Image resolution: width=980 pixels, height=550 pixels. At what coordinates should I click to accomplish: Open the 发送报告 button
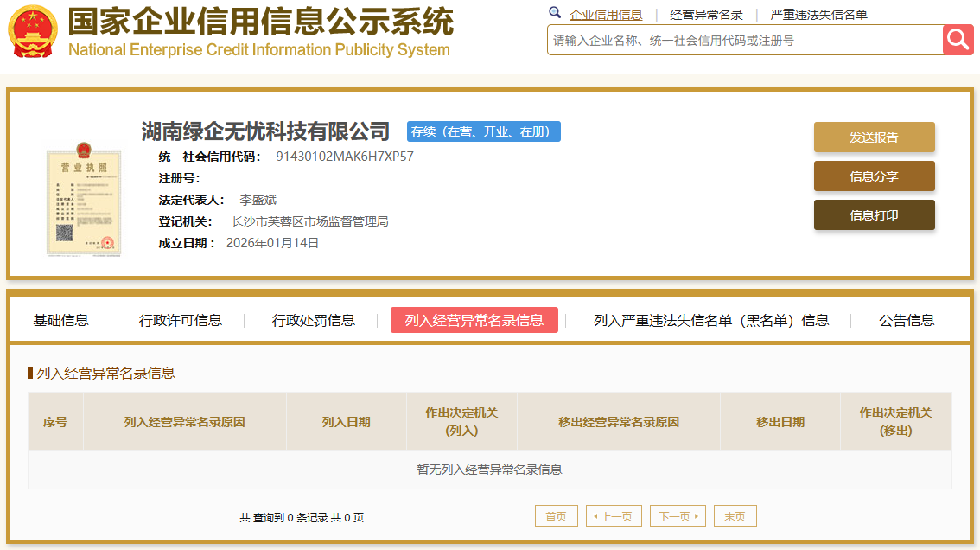tap(874, 137)
